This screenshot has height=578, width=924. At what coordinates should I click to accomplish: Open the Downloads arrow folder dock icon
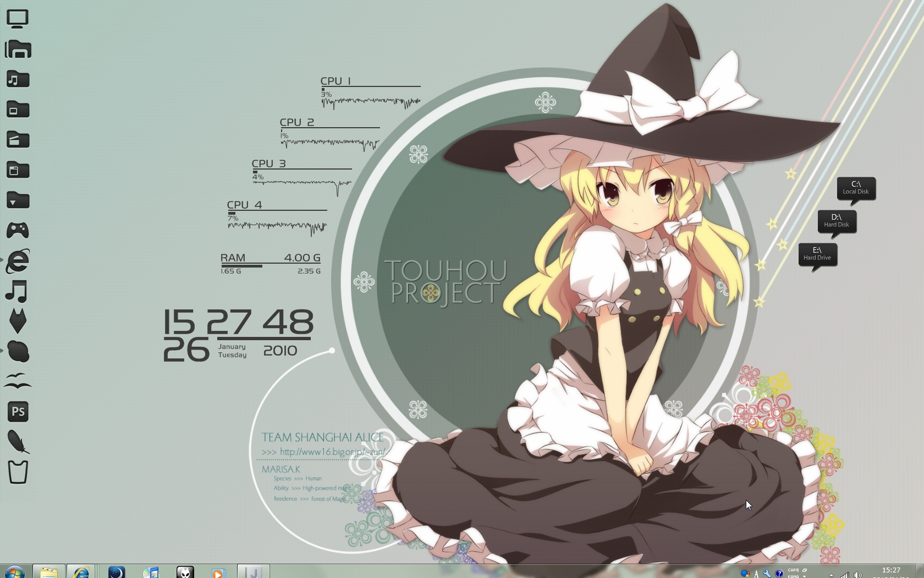[x=18, y=200]
